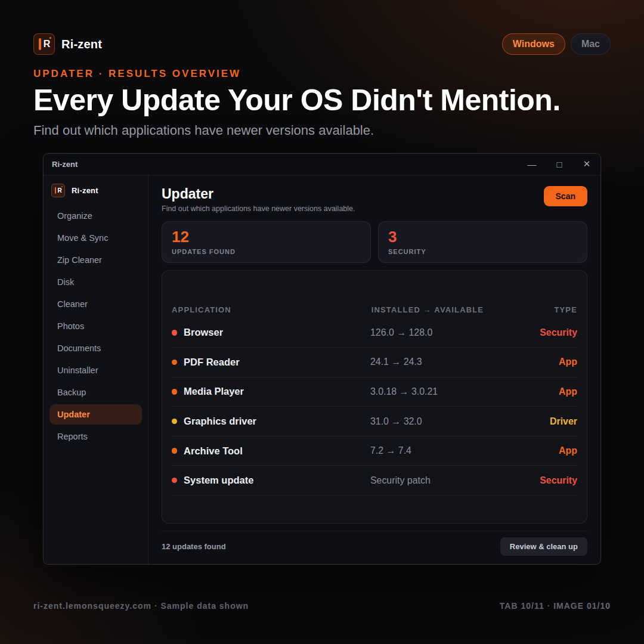Select the Archive Tool application name

point(213,451)
